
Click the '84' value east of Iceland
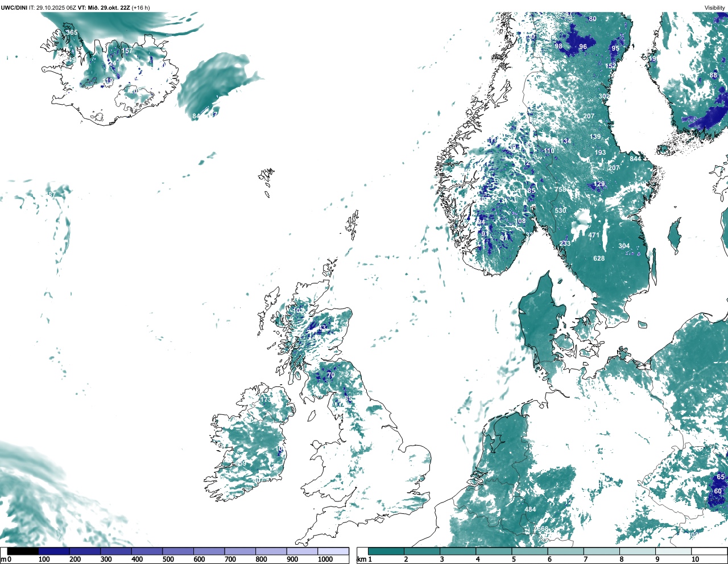click(x=196, y=116)
